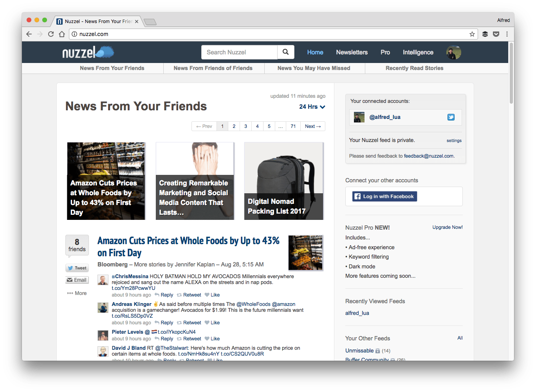Click the search magnifier button
The image size is (536, 392).
point(286,52)
